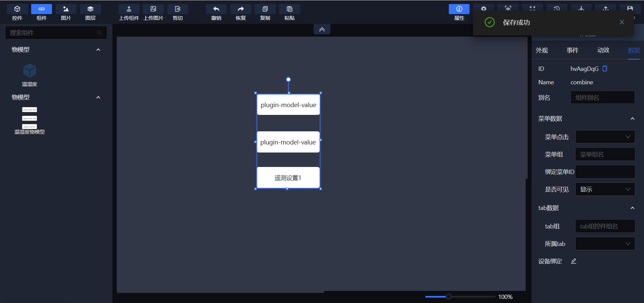
Task: Click the 100% zoom value
Action: pyautogui.click(x=505, y=297)
